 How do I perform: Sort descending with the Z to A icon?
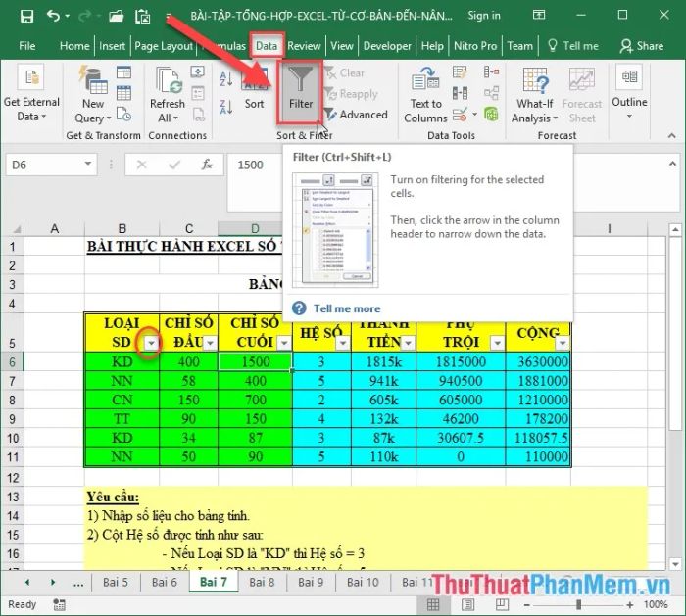[226, 106]
